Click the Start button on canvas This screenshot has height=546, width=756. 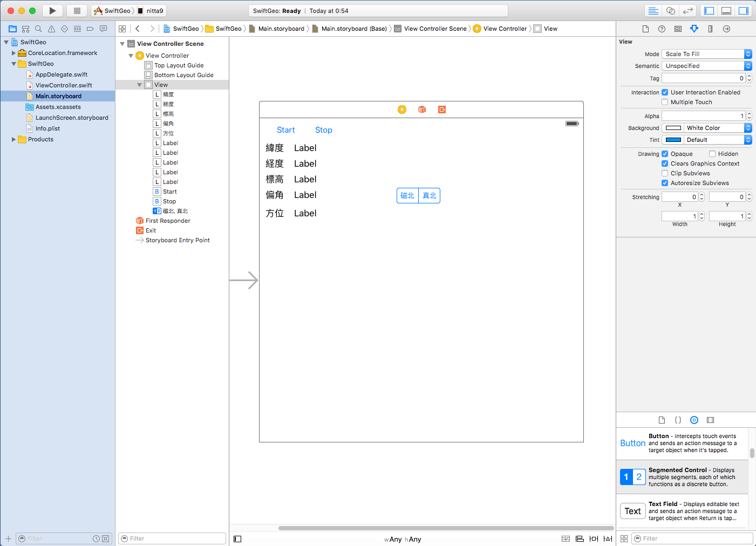285,130
